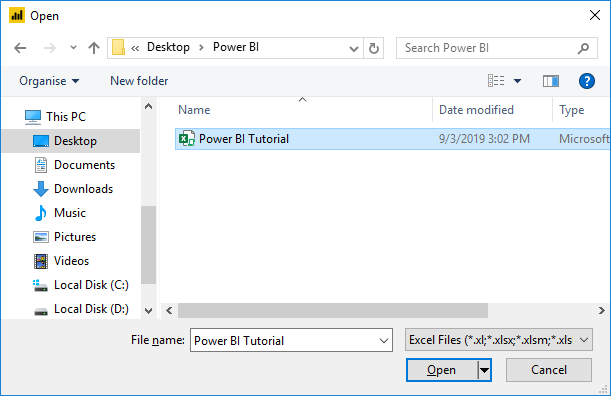The height and width of the screenshot is (396, 611).
Task: Refresh the Power BI folder view
Action: pyautogui.click(x=374, y=48)
